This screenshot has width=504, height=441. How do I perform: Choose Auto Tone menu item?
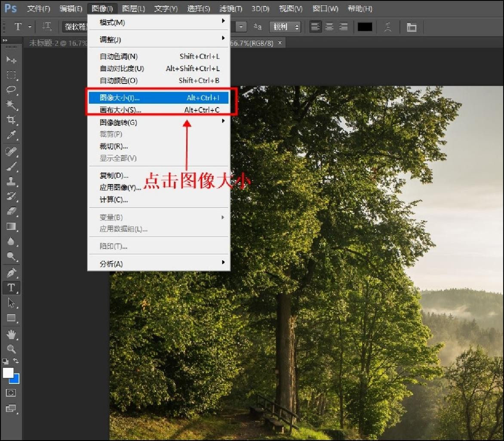159,57
